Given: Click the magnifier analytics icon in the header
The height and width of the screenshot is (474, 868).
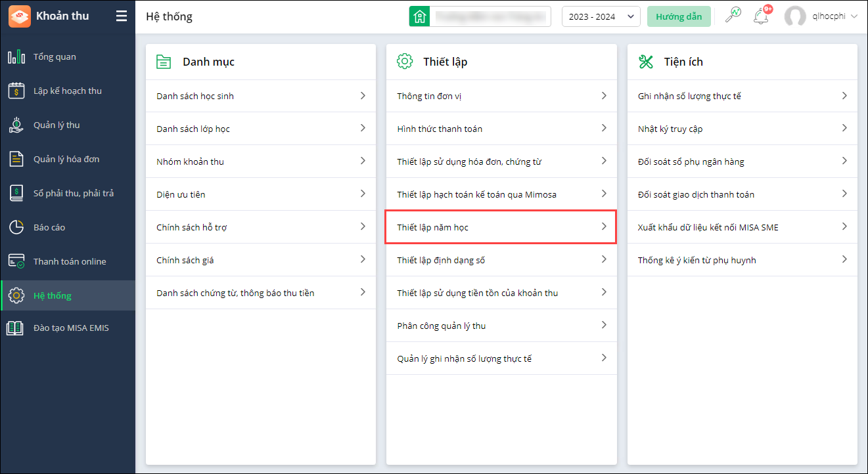Looking at the screenshot, I should [733, 16].
